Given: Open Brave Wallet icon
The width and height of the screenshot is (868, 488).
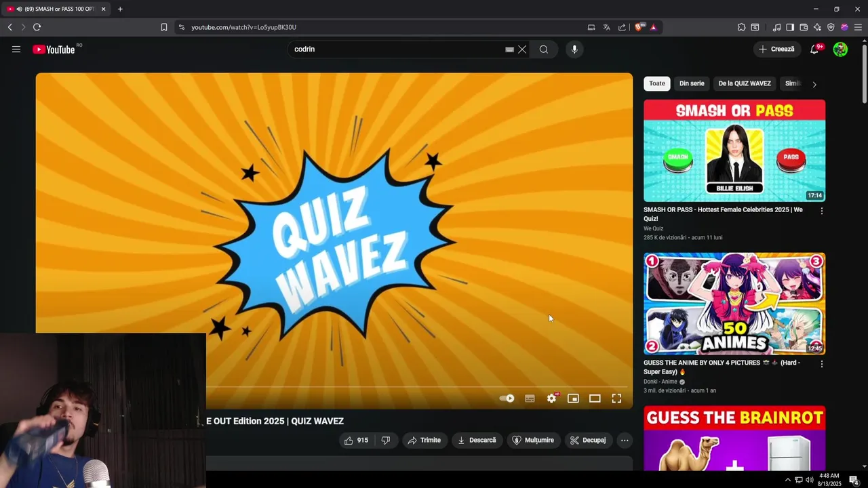Looking at the screenshot, I should click(x=804, y=27).
